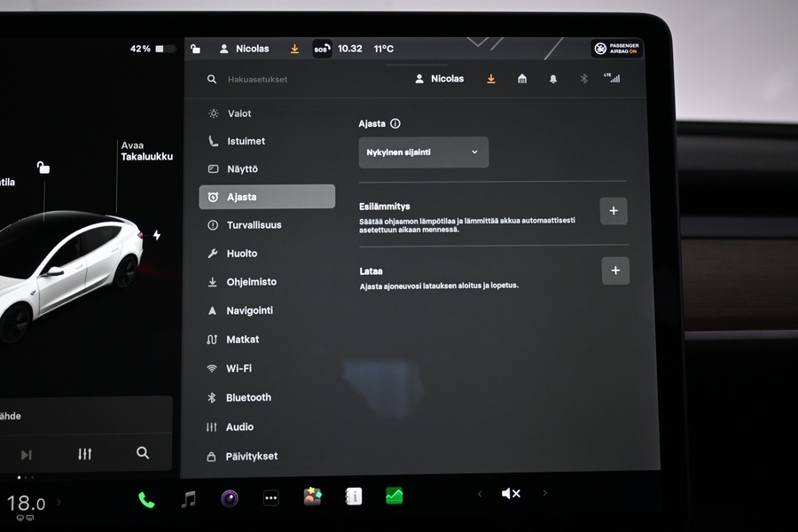Add a new Lataa charging schedule

click(615, 270)
